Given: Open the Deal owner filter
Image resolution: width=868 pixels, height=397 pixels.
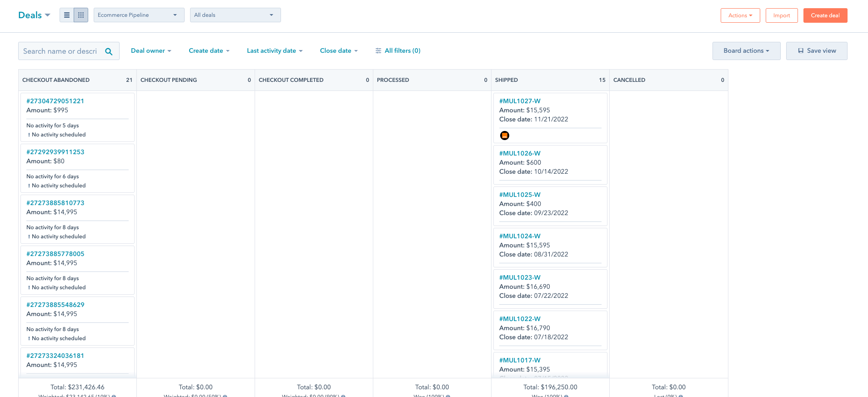Looking at the screenshot, I should click(x=151, y=50).
